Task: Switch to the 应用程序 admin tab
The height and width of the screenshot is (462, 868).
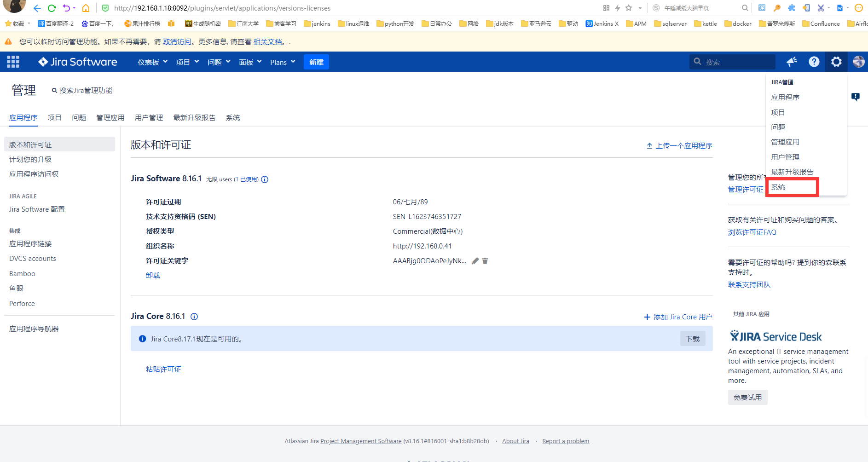Action: (x=23, y=118)
